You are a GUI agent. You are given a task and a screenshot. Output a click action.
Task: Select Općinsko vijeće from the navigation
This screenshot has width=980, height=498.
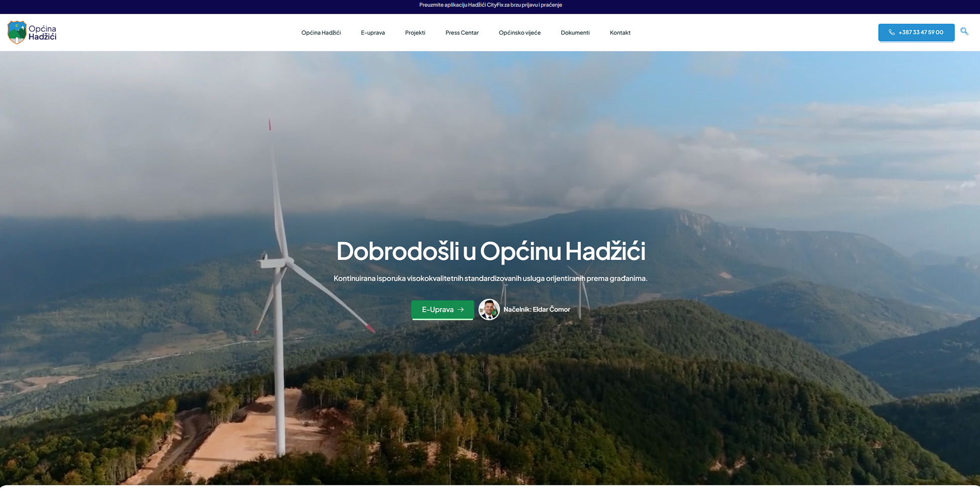tap(519, 33)
